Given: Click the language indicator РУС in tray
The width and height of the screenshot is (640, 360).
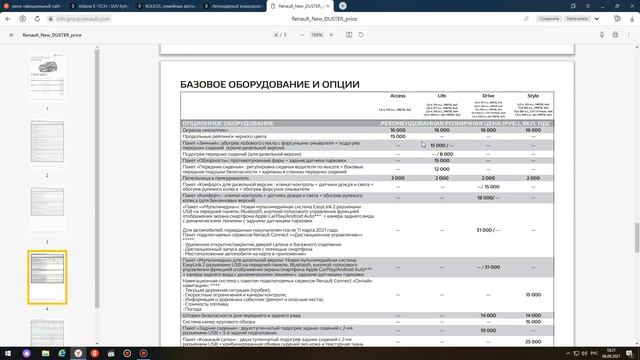Looking at the screenshot, I should point(594,353).
